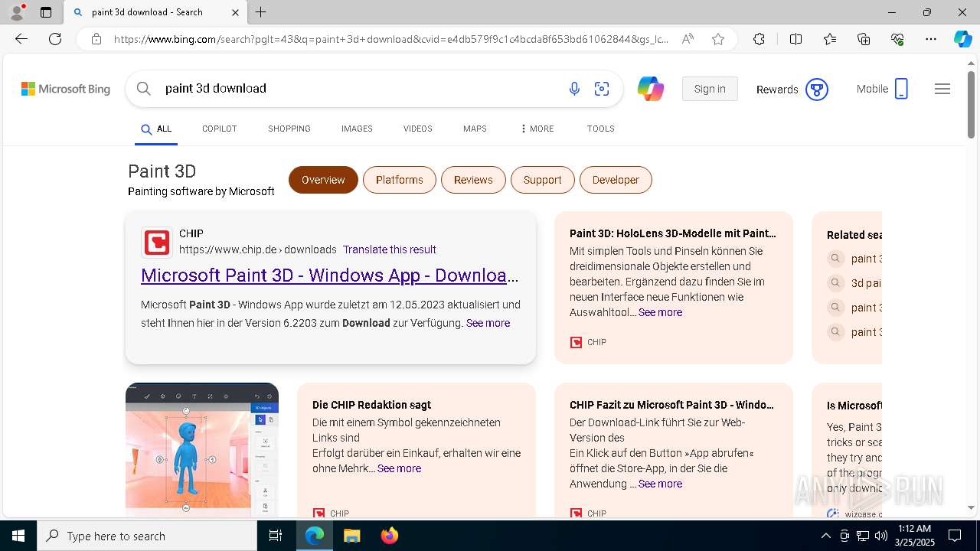Viewport: 980px width, 551px height.
Task: Open the Favorites list icon
Action: (x=830, y=39)
